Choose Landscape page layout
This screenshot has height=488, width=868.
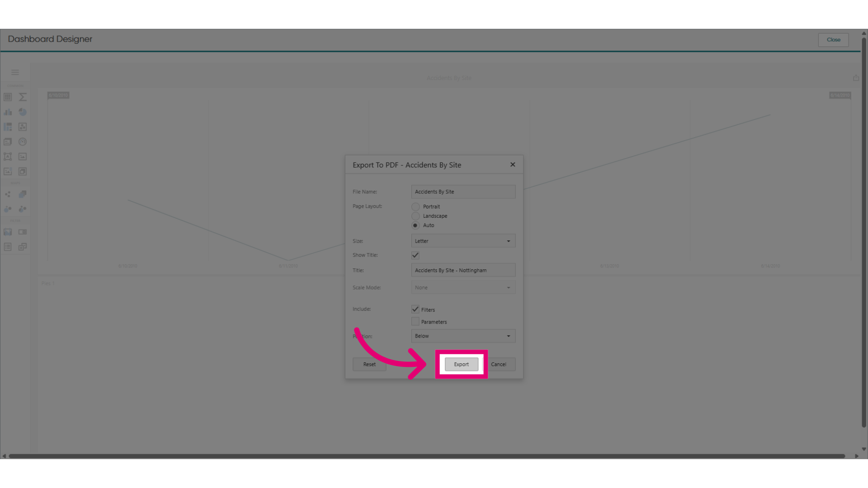415,216
